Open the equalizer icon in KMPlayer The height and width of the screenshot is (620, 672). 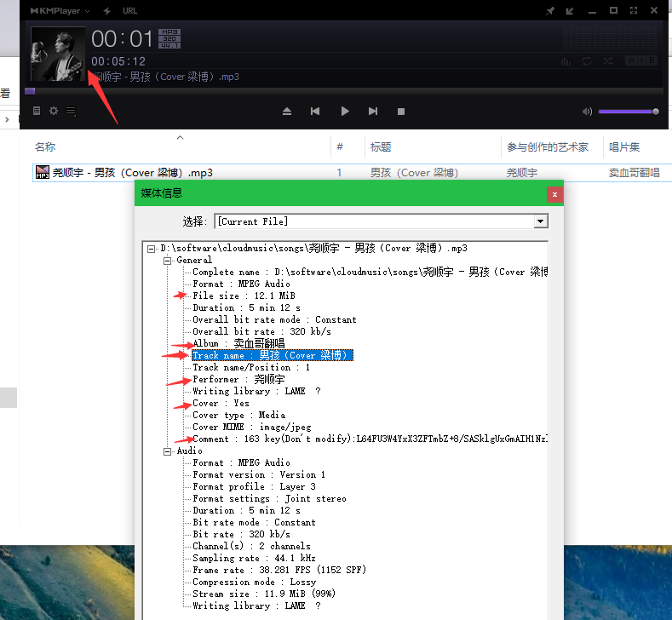[x=566, y=61]
